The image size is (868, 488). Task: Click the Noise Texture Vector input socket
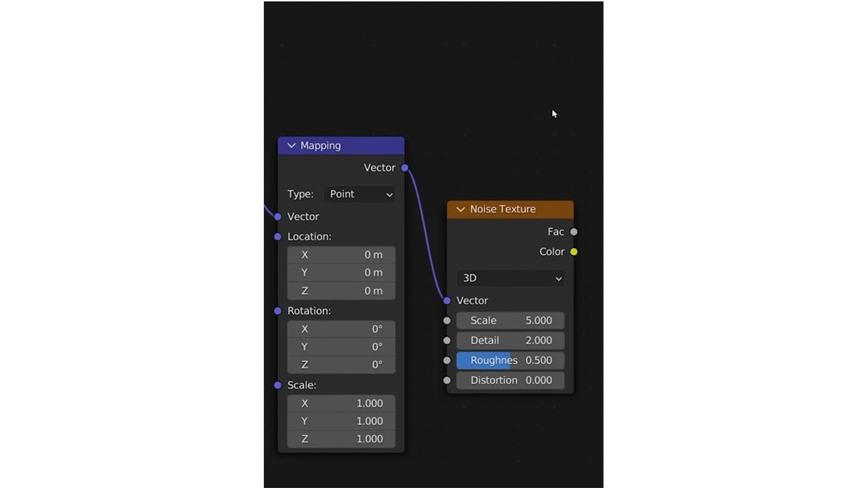point(447,301)
